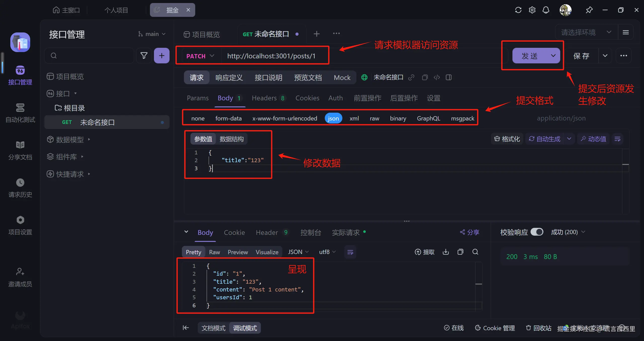This screenshot has height=341, width=644.
Task: Click the 发送 send button
Action: [x=530, y=56]
